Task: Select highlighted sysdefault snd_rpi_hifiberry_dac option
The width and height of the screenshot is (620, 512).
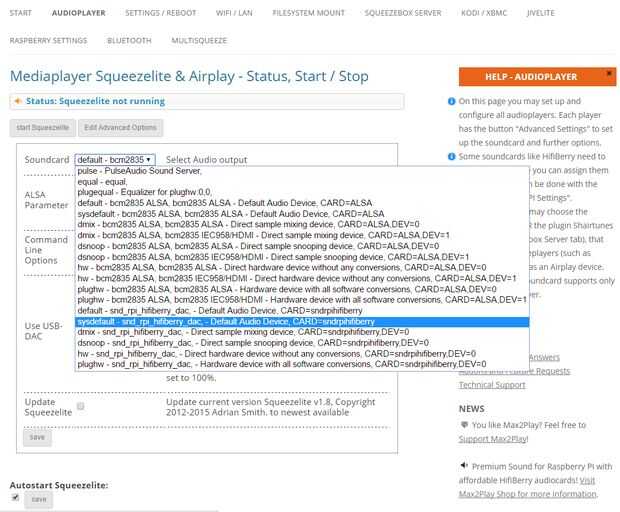Action: [x=302, y=321]
